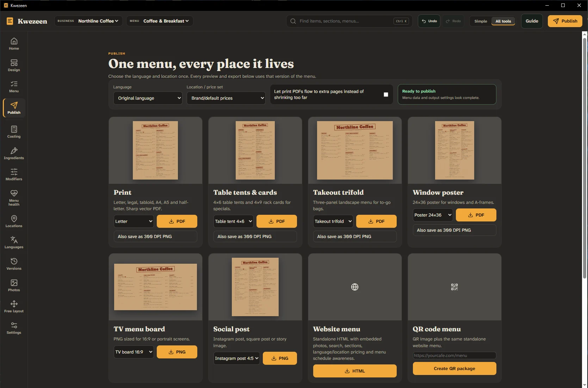Switch to All tools mode
Viewport: 588px width, 388px height.
coord(503,21)
